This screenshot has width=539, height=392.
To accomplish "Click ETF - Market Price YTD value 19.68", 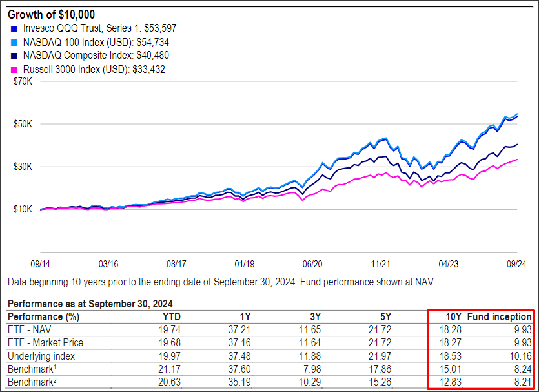I will [x=170, y=343].
